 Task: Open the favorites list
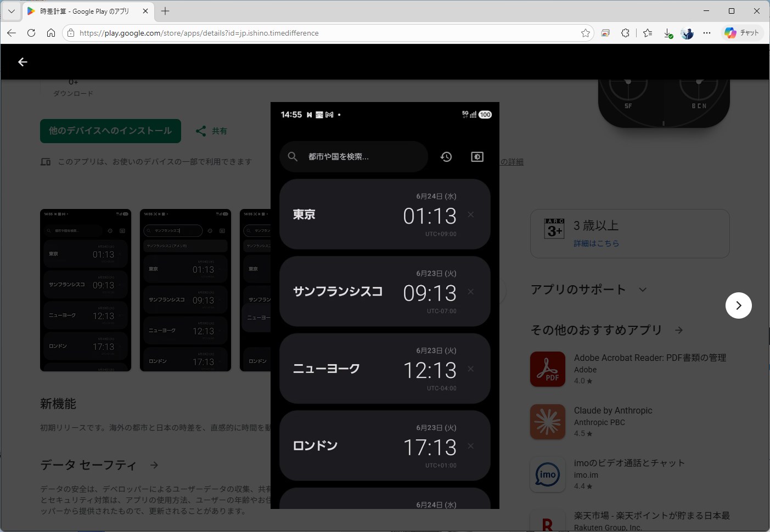pos(648,33)
